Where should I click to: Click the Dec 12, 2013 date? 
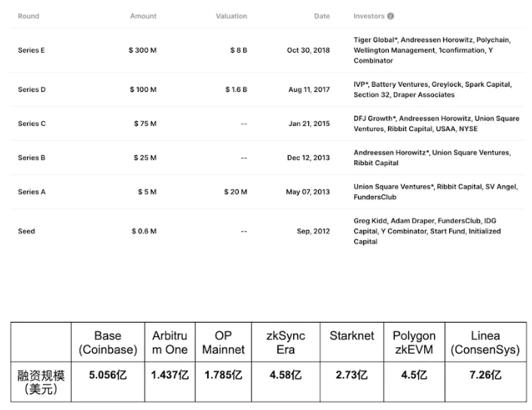(308, 158)
